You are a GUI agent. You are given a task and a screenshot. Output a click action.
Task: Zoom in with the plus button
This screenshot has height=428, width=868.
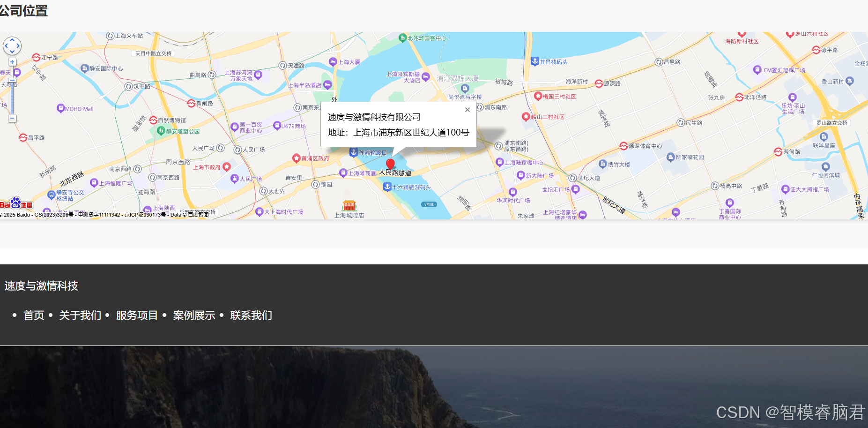[x=12, y=62]
